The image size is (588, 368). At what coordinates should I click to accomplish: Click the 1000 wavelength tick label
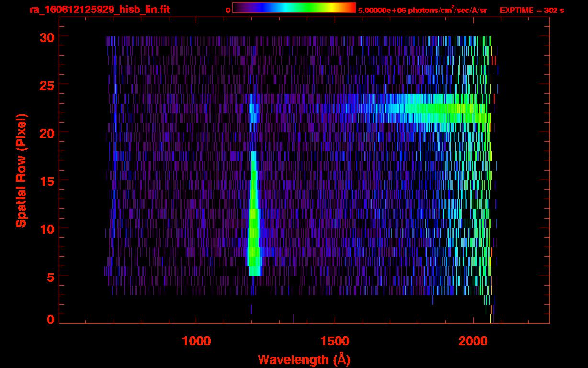[x=196, y=341]
